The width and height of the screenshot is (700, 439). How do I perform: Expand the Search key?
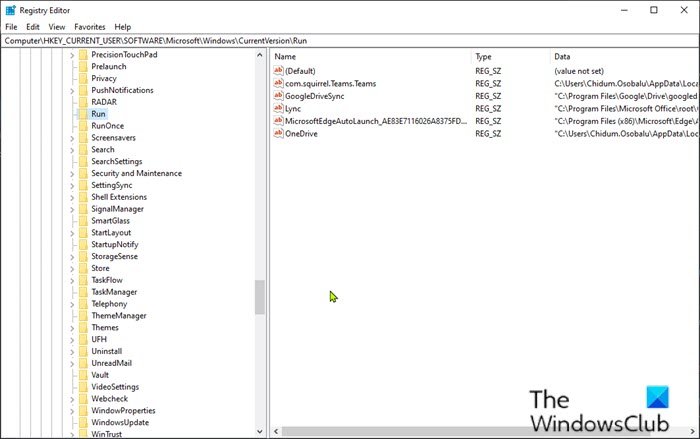(72, 150)
